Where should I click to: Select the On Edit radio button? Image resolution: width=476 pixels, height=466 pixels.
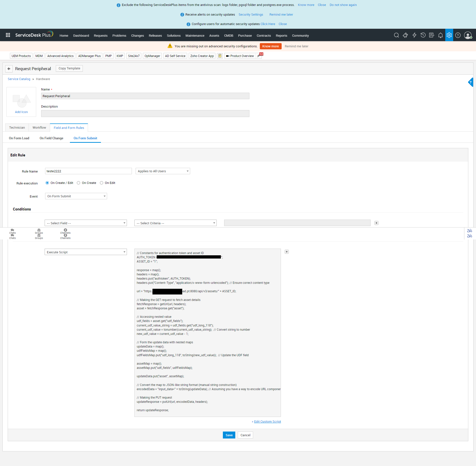coord(101,183)
